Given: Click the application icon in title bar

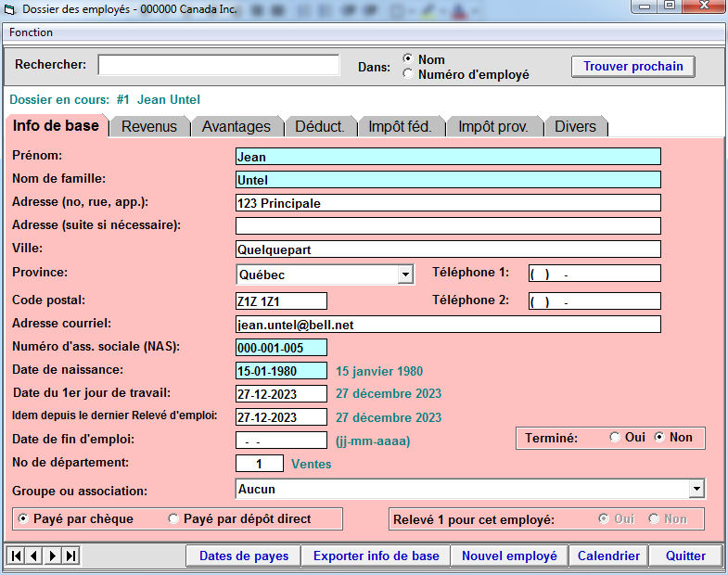Looking at the screenshot, I should [10, 8].
